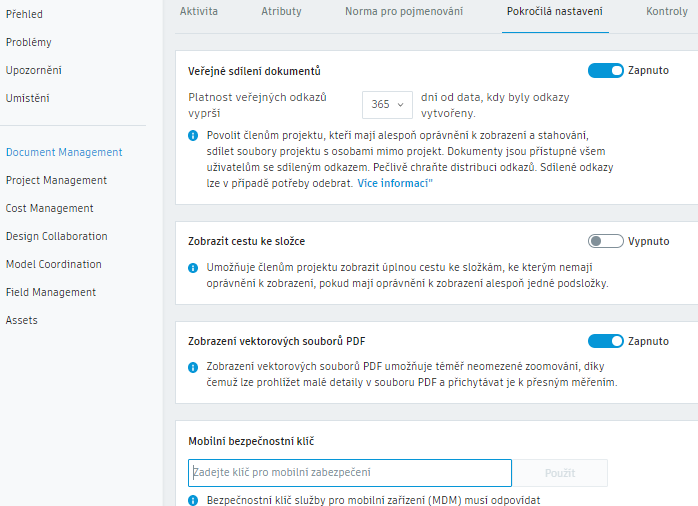
Task: Select the Kontroly tab
Action: click(x=667, y=12)
